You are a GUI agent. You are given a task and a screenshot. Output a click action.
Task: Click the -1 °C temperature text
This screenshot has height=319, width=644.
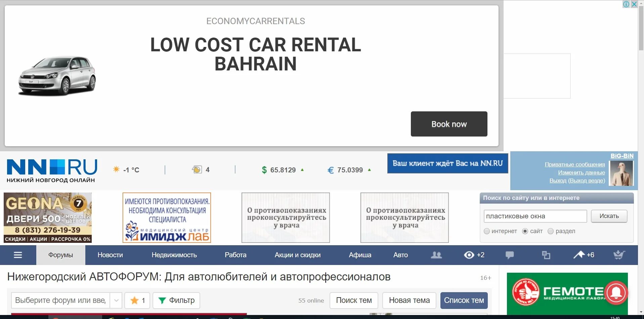click(x=131, y=170)
